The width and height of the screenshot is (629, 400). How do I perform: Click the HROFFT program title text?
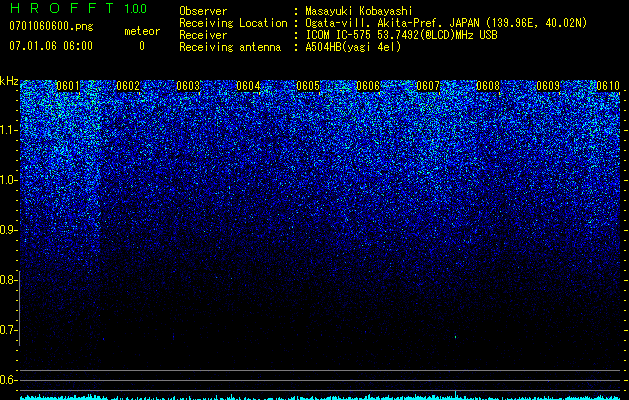coord(62,8)
